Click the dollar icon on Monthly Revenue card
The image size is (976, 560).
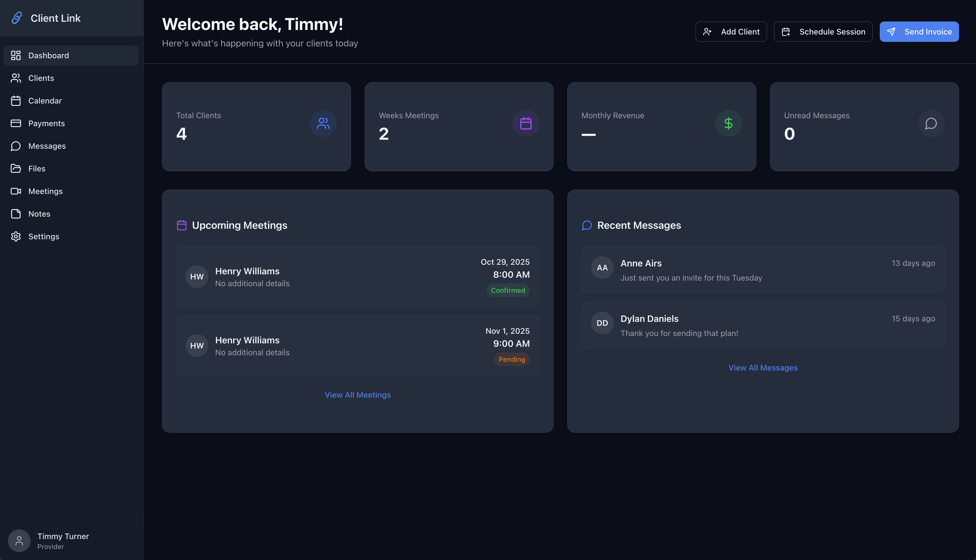point(728,123)
